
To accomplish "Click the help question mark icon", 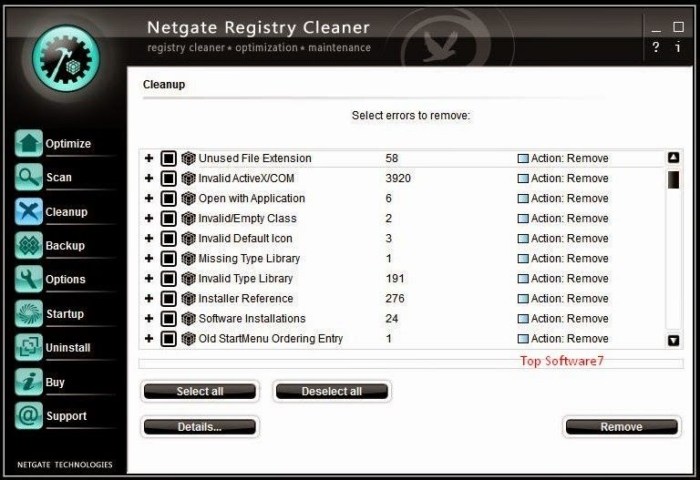I will pyautogui.click(x=655, y=47).
